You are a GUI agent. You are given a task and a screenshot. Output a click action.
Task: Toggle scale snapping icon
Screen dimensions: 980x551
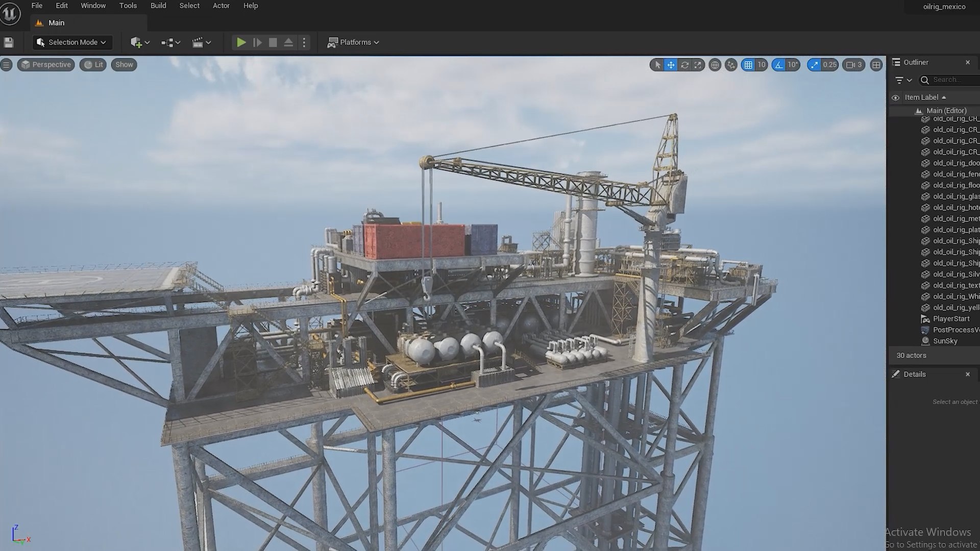pos(814,65)
